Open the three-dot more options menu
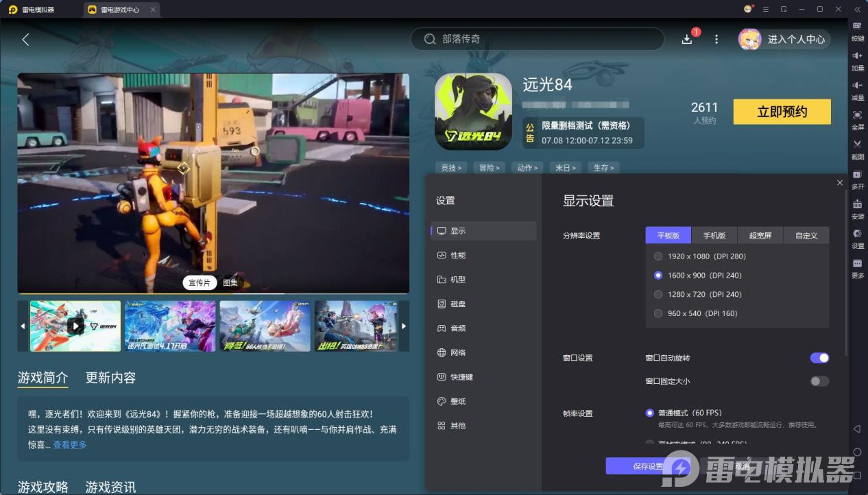Viewport: 868px width, 495px height. pos(716,39)
